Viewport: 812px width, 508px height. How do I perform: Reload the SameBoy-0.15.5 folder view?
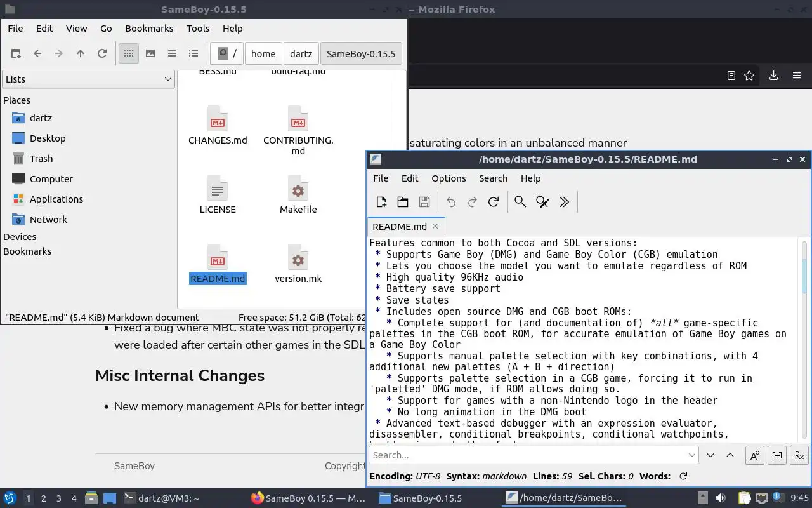point(102,54)
